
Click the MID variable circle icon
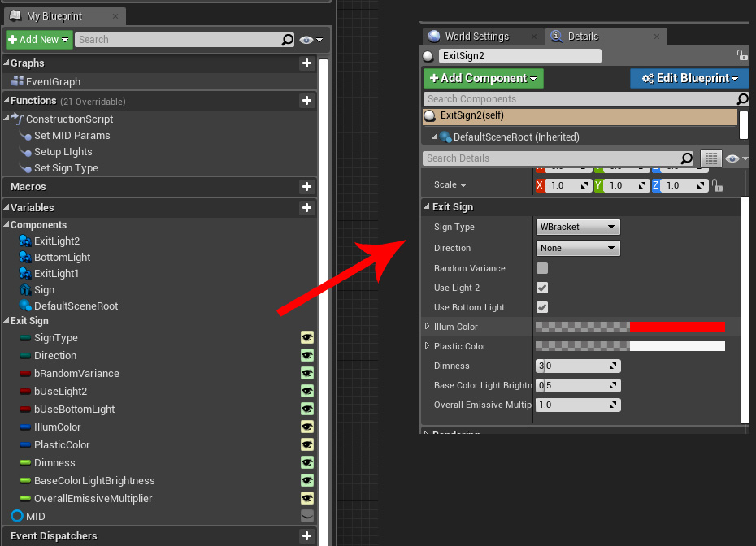pos(17,516)
